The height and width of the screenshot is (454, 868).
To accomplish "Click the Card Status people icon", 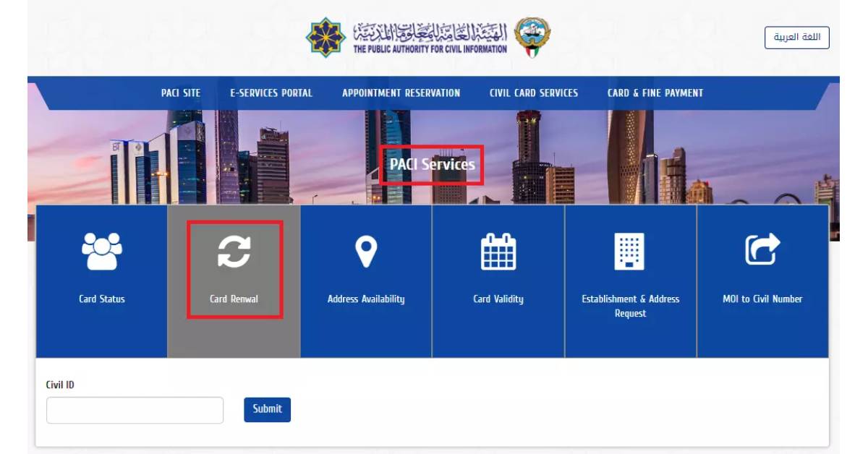I will coord(102,251).
